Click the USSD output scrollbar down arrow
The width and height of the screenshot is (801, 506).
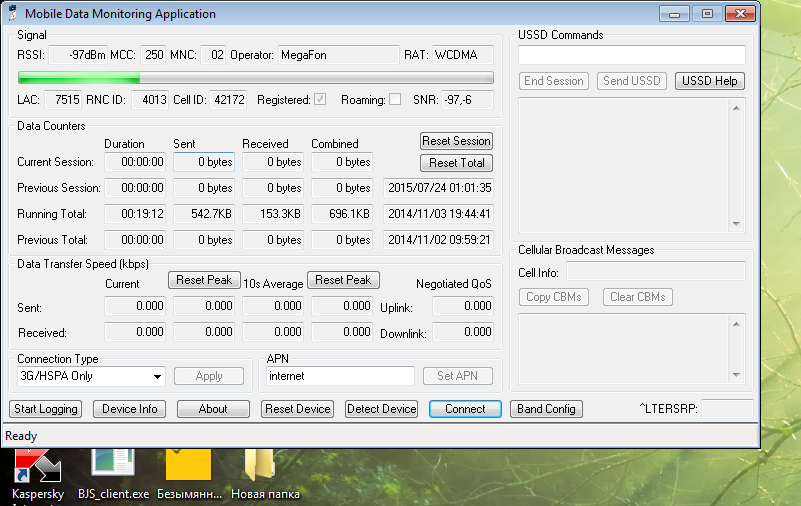737,224
